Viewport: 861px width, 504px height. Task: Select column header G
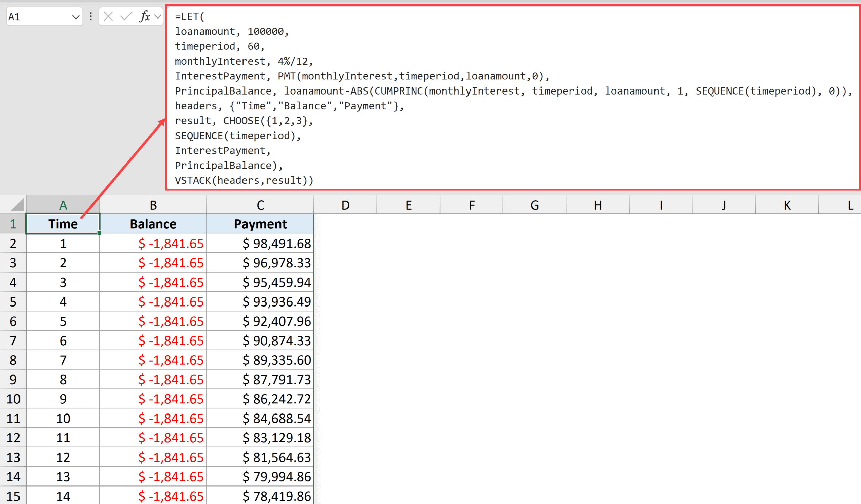(535, 205)
